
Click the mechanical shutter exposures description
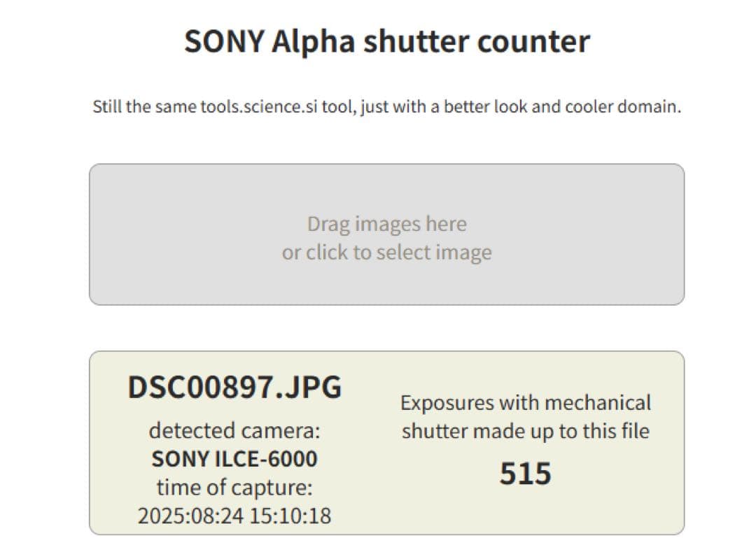[525, 417]
